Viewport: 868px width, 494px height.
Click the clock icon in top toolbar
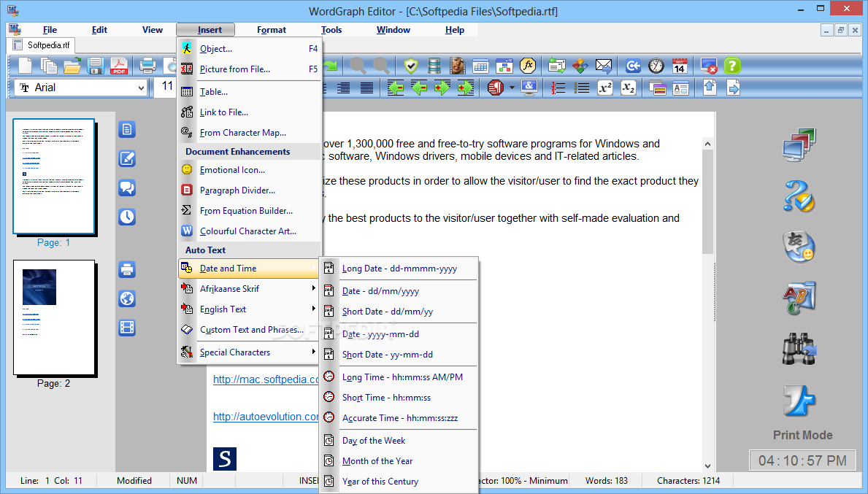656,66
